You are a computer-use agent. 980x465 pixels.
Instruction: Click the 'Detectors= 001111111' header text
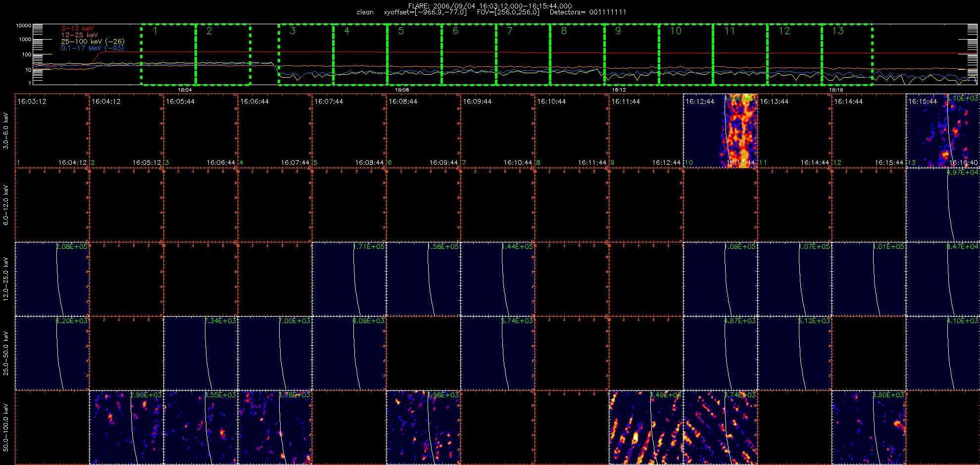tap(588, 12)
